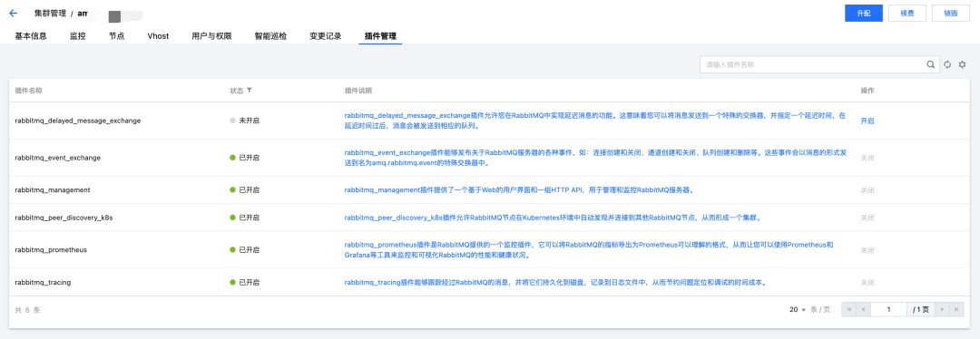
Task: Click the 插件名称 column header
Action: [x=28, y=91]
